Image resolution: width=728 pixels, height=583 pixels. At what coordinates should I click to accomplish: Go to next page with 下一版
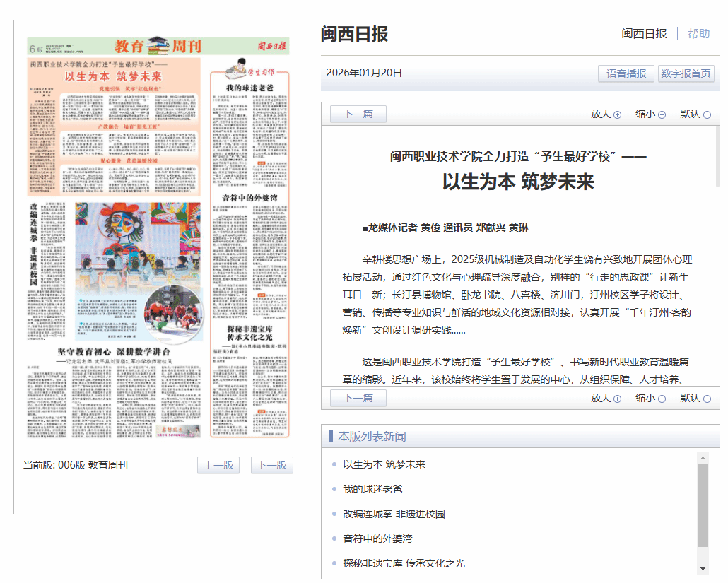click(272, 465)
